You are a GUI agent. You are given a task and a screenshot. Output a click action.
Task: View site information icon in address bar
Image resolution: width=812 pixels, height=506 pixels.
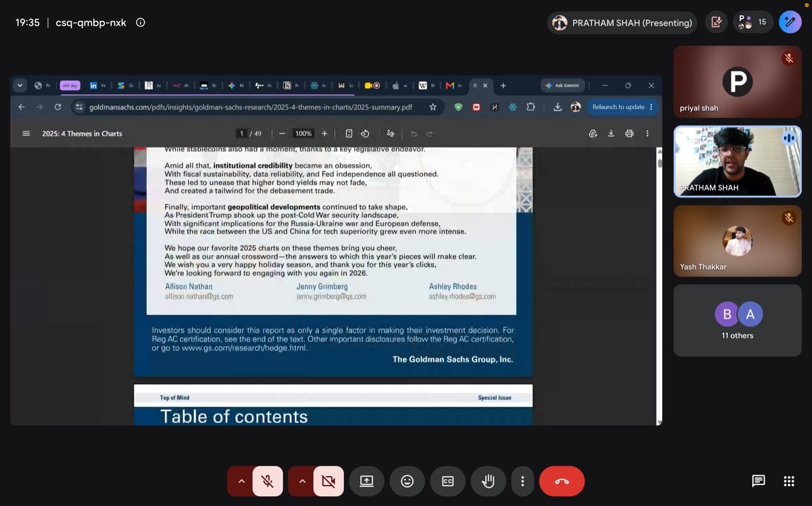point(79,107)
